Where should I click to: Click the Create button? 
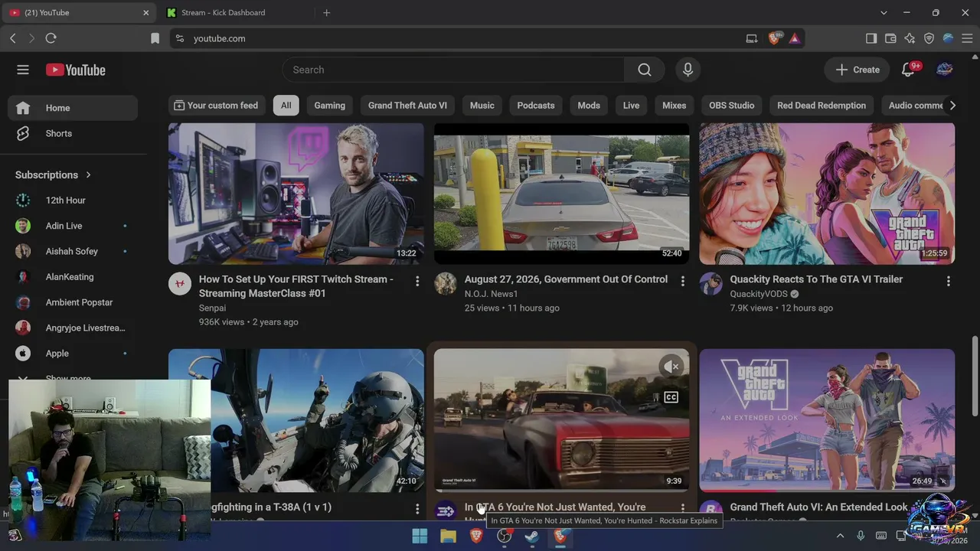point(857,70)
